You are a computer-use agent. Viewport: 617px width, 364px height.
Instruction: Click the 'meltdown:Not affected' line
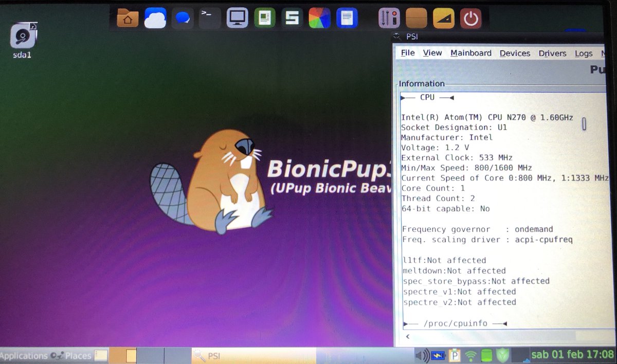pyautogui.click(x=454, y=270)
